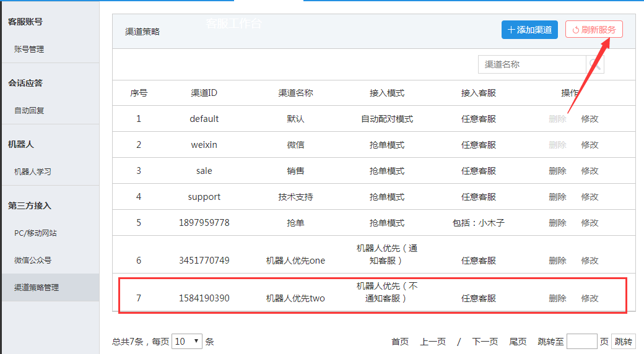644x354 pixels.
Task: Focus the page number jump field
Action: point(581,342)
